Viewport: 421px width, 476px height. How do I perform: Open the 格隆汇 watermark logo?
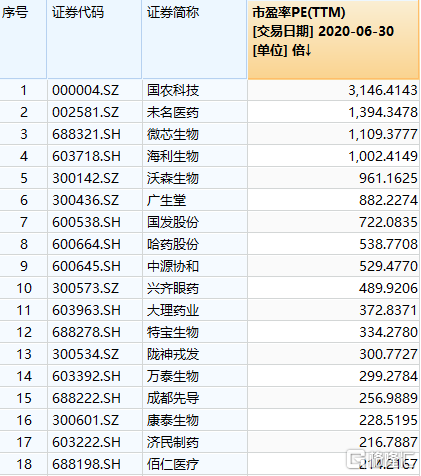[x=381, y=460]
